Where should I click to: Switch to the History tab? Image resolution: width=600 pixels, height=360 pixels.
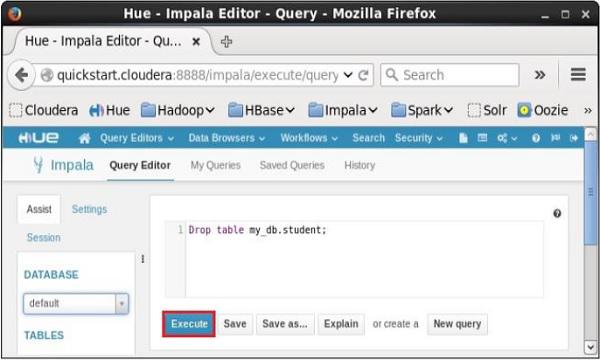coord(360,165)
